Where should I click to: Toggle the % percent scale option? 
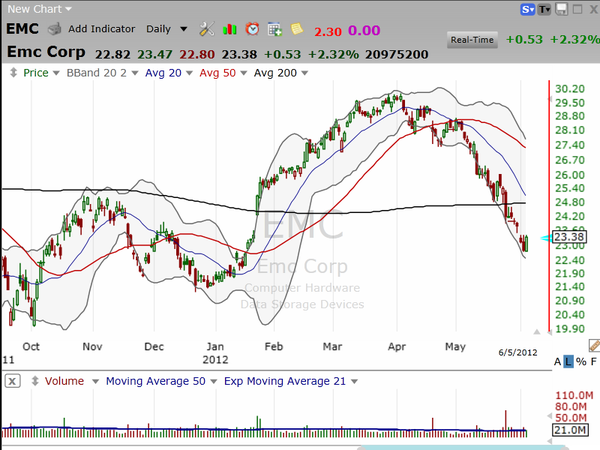[581, 360]
